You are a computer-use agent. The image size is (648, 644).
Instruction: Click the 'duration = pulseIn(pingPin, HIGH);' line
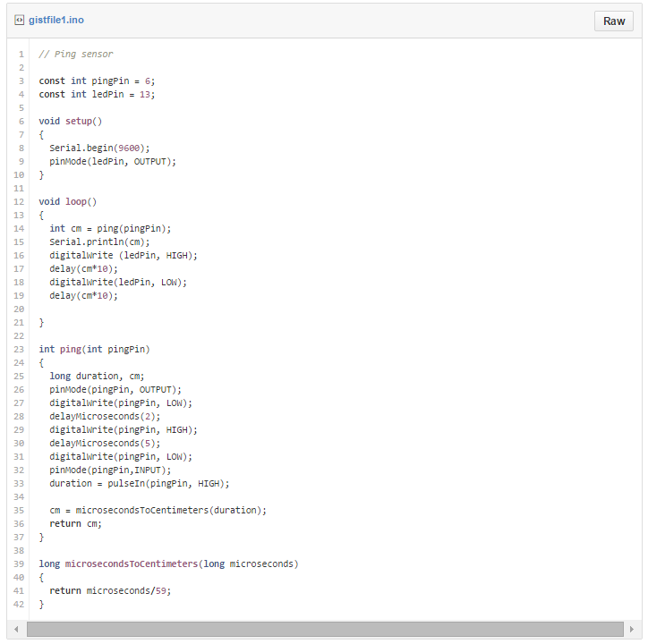[x=140, y=483]
